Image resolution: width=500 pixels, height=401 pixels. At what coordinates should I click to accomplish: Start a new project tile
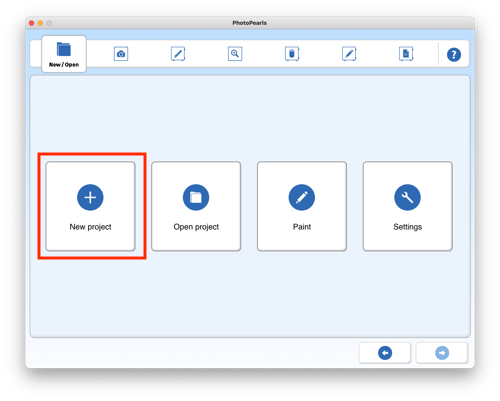[90, 206]
